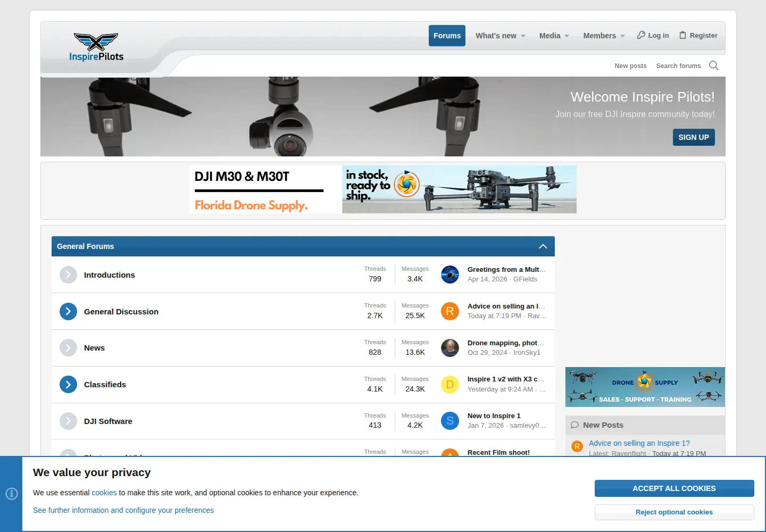
Task: Open the News forum
Action: [94, 348]
